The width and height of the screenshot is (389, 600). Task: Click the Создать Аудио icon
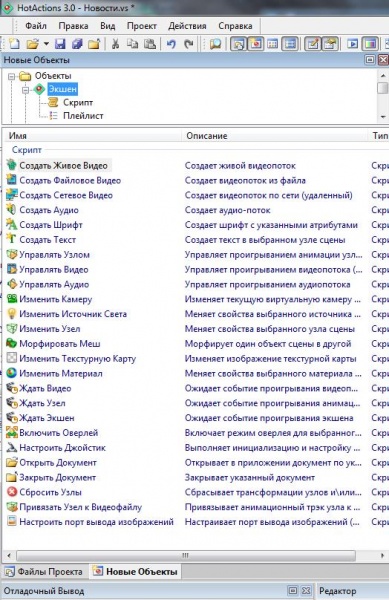coord(12,209)
